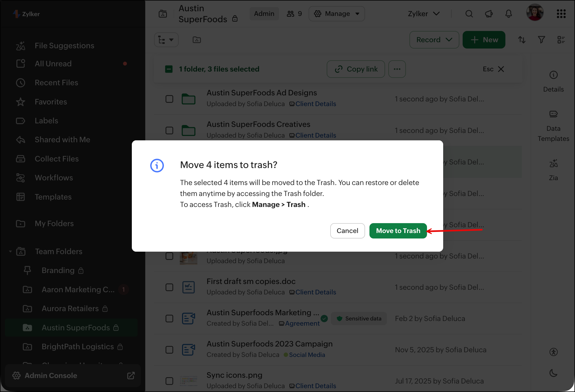This screenshot has height=392, width=575.
Task: Open the Manage dropdown menu
Action: (x=337, y=14)
